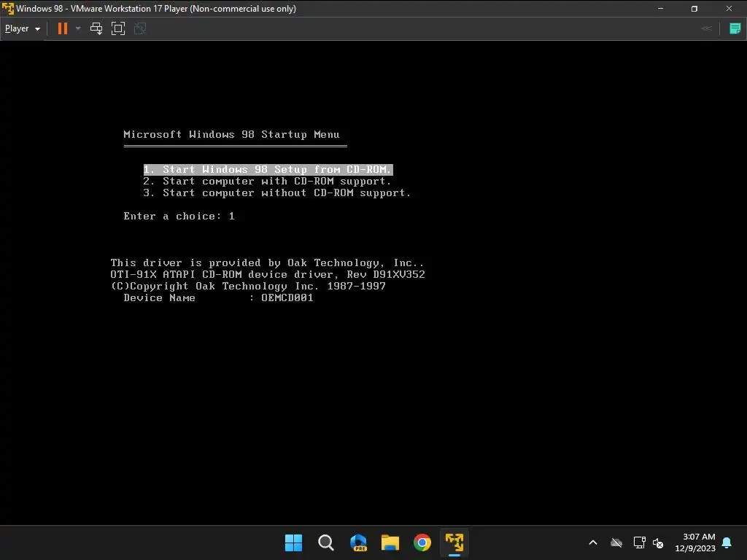Image resolution: width=747 pixels, height=560 pixels.
Task: Restore down the VMware Player window
Action: (694, 9)
